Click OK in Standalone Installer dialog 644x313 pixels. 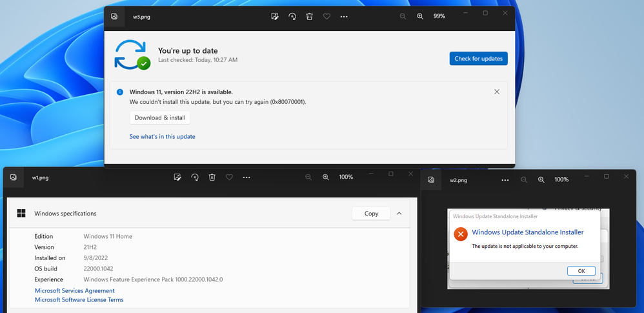581,271
